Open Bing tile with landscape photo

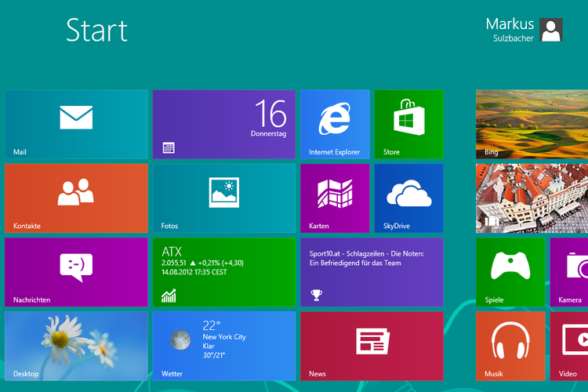tap(532, 124)
